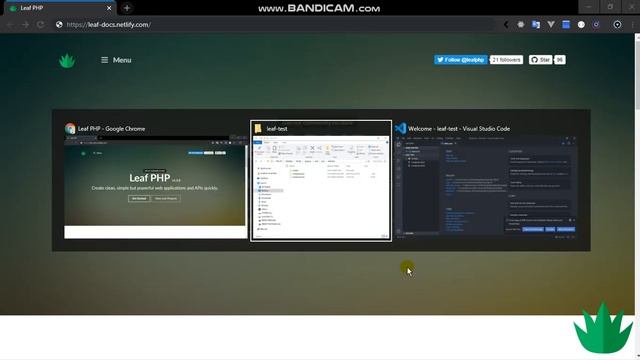Click the VS Code icon in switcher
Screen dimensions: 640x360
(x=401, y=129)
